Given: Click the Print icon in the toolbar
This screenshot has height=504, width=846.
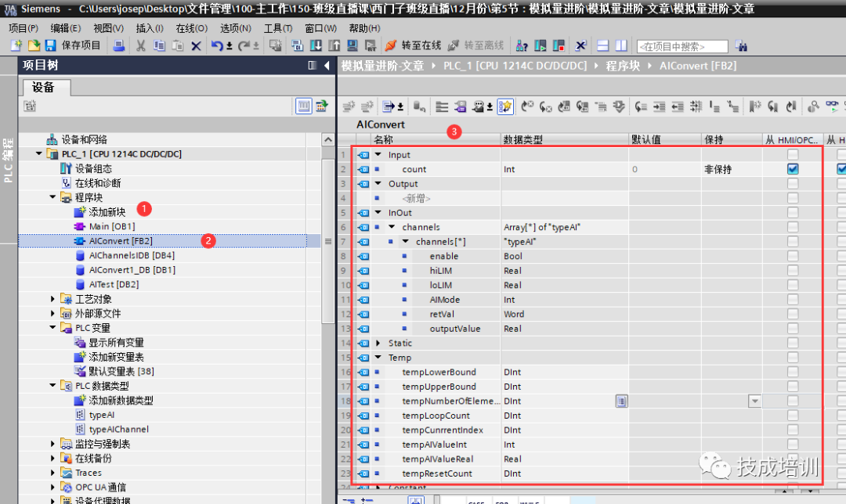Looking at the screenshot, I should point(119,46).
